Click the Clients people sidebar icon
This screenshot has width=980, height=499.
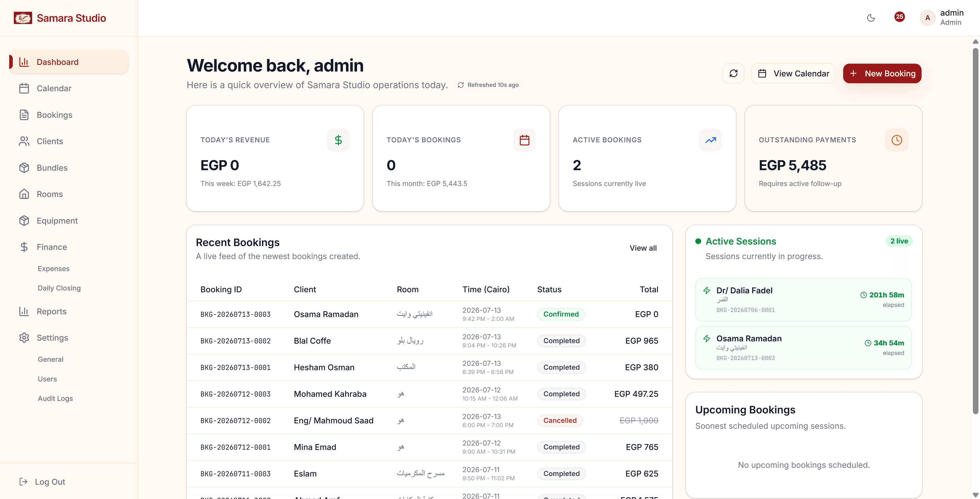coord(24,141)
